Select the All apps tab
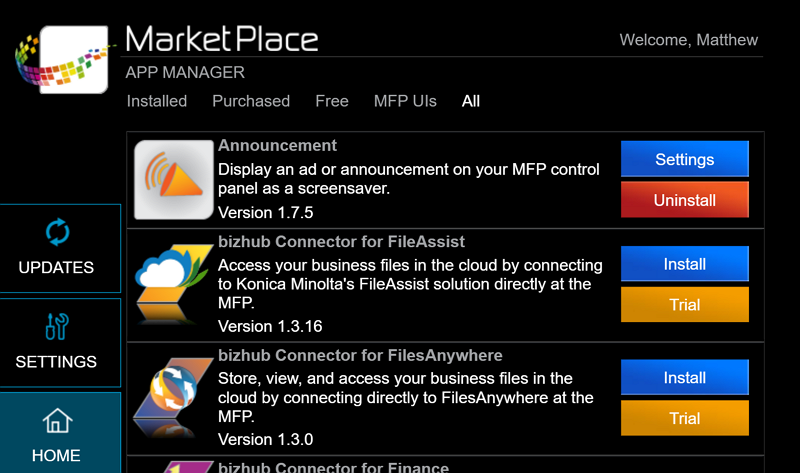 point(470,101)
